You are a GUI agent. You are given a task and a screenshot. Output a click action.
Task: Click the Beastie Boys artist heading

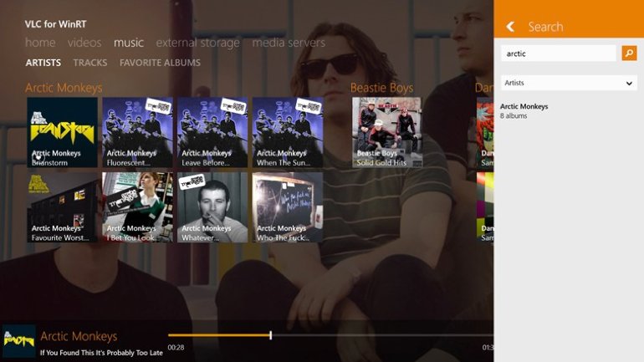point(381,88)
